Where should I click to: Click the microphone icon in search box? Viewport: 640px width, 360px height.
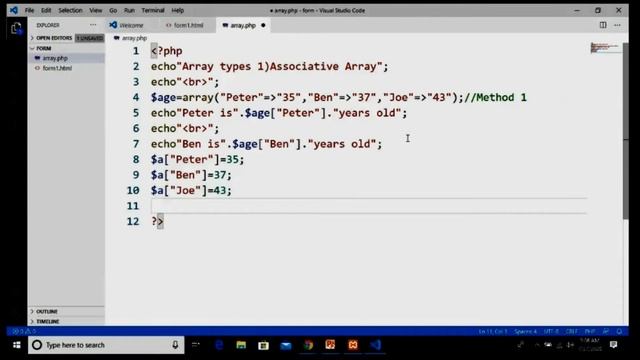(175, 345)
